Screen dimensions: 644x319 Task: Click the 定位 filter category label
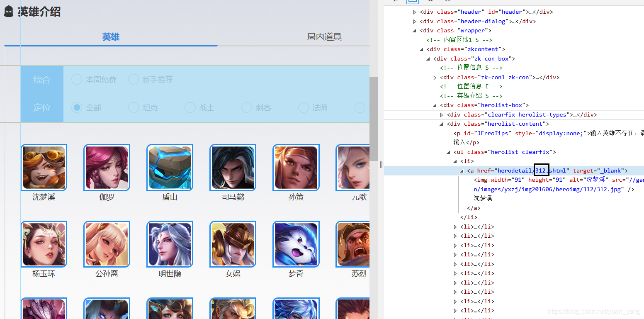[42, 108]
